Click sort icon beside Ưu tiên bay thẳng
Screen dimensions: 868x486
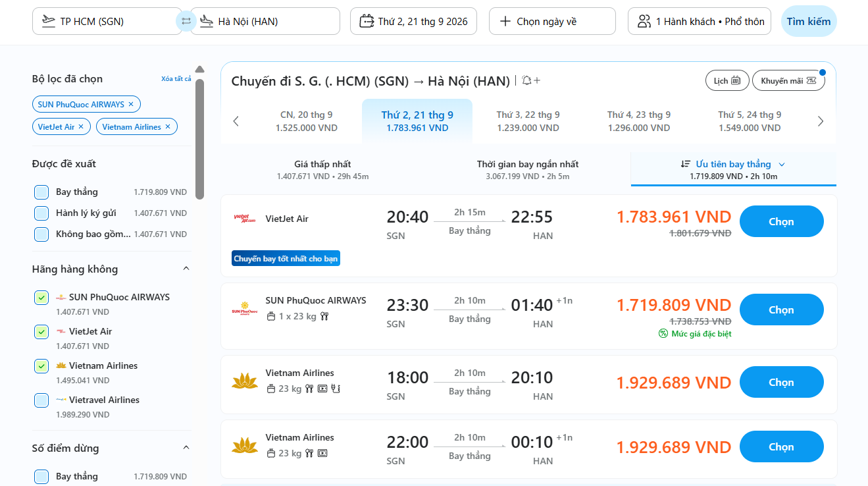coord(686,164)
